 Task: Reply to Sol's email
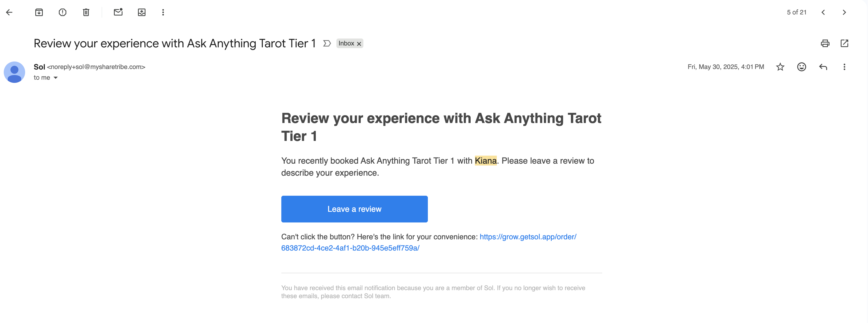(x=823, y=67)
